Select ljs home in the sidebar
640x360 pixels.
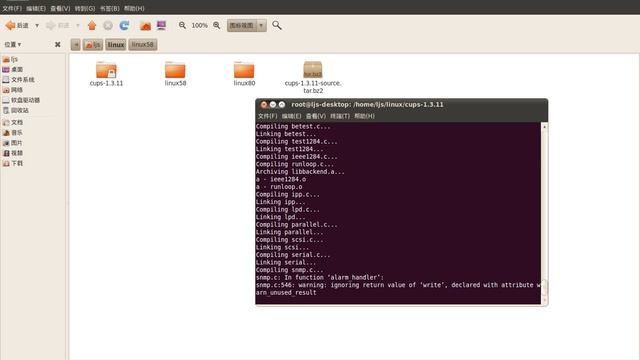tap(11, 59)
